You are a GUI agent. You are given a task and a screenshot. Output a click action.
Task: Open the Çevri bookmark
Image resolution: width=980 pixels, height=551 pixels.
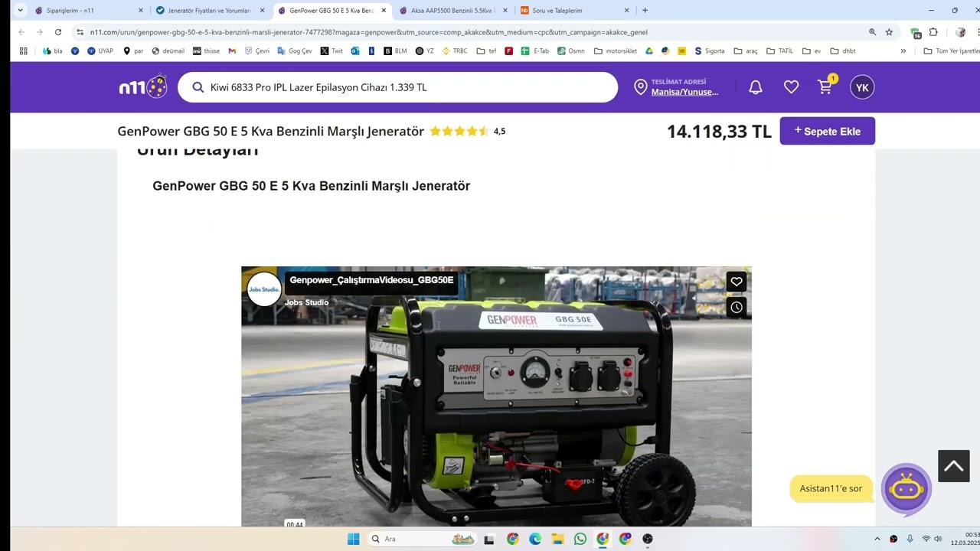[257, 51]
